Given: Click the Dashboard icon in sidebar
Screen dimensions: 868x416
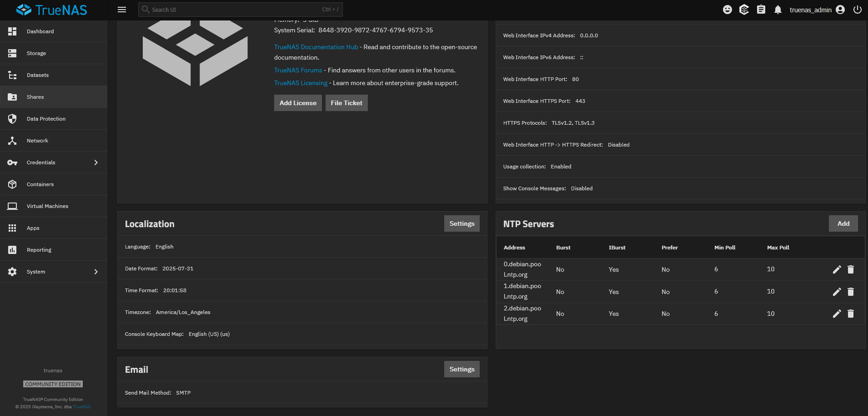Looking at the screenshot, I should 12,31.
